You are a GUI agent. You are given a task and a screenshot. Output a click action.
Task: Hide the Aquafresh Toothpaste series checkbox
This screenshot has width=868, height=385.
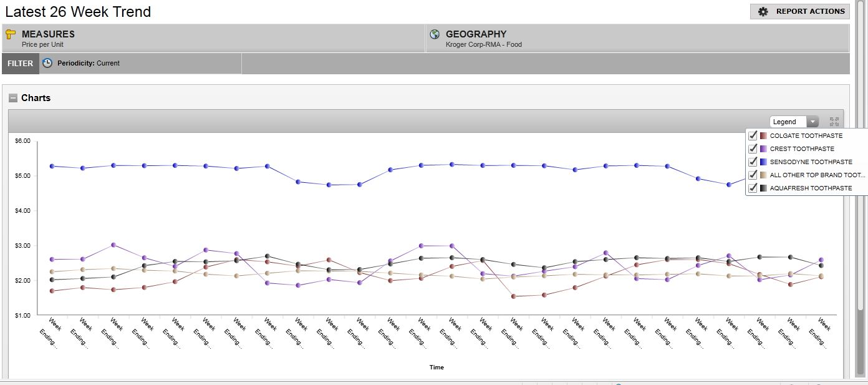(x=753, y=188)
